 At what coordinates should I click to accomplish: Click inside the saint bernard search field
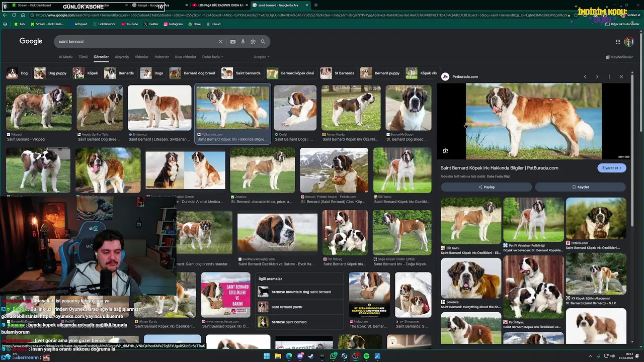coord(136,42)
